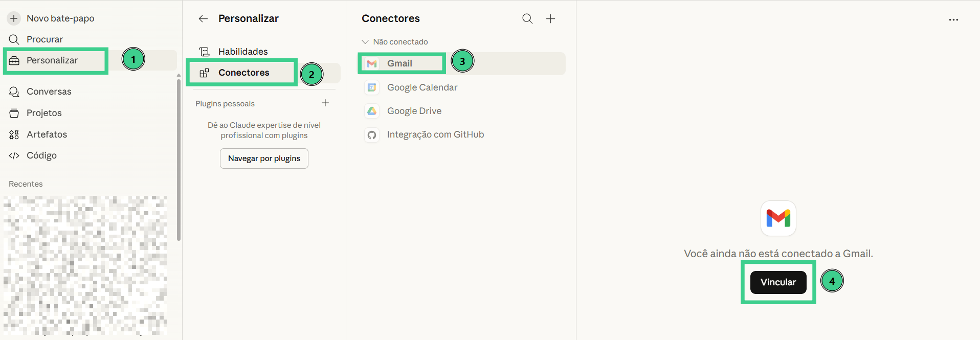Click the Personalizar panel heading

249,19
